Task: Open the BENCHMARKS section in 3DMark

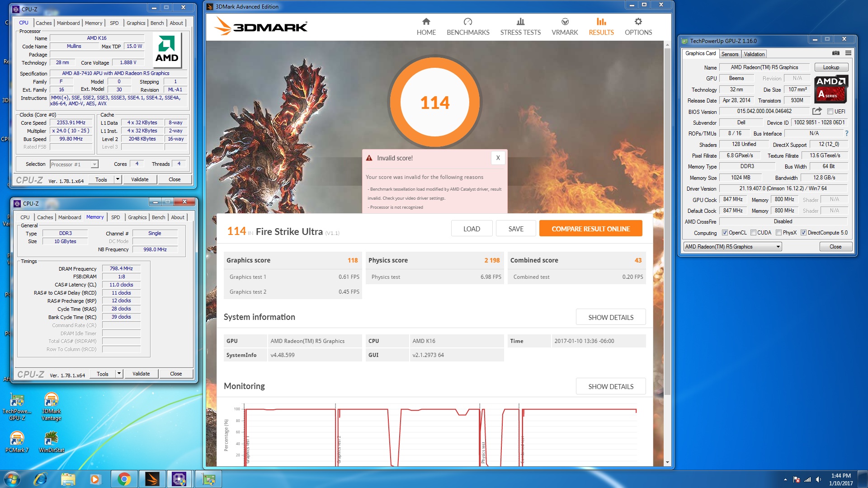Action: click(x=468, y=27)
